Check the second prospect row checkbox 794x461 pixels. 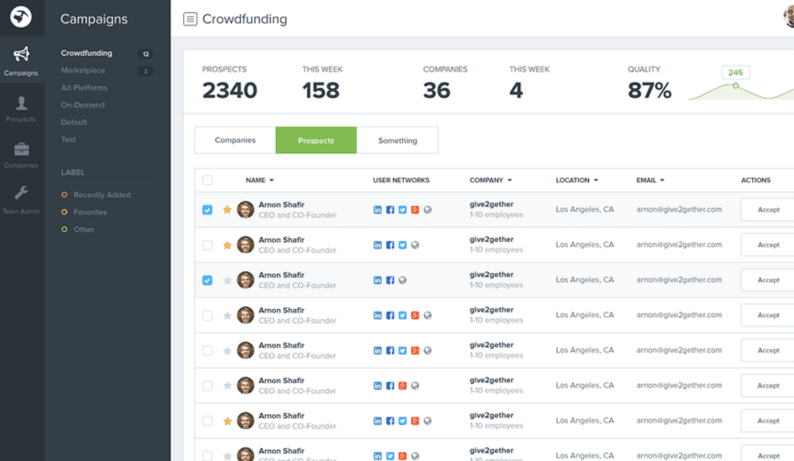(207, 245)
